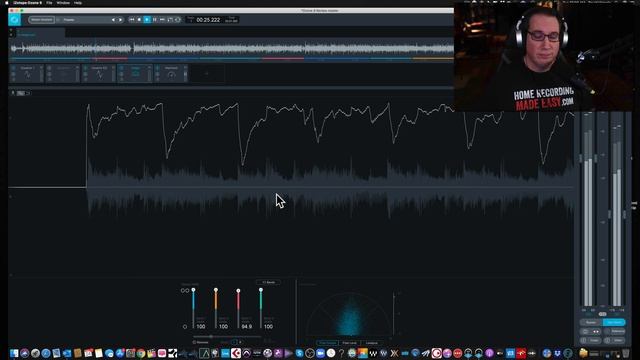Switch to the Polar Level vectorscope tab
This screenshot has height=360, width=640.
[349, 343]
